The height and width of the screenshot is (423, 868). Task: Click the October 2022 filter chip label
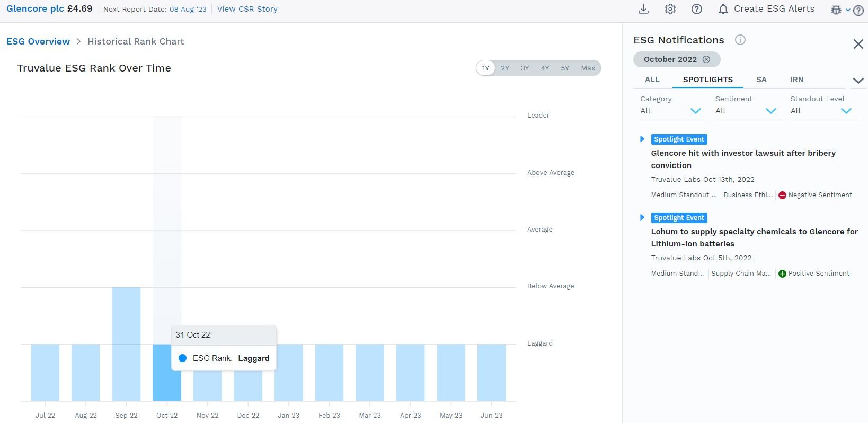click(670, 59)
